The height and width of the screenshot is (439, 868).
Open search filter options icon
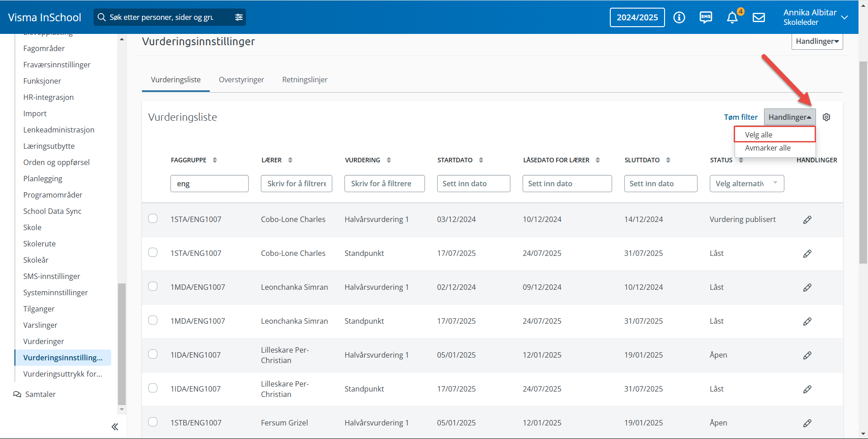coord(239,17)
